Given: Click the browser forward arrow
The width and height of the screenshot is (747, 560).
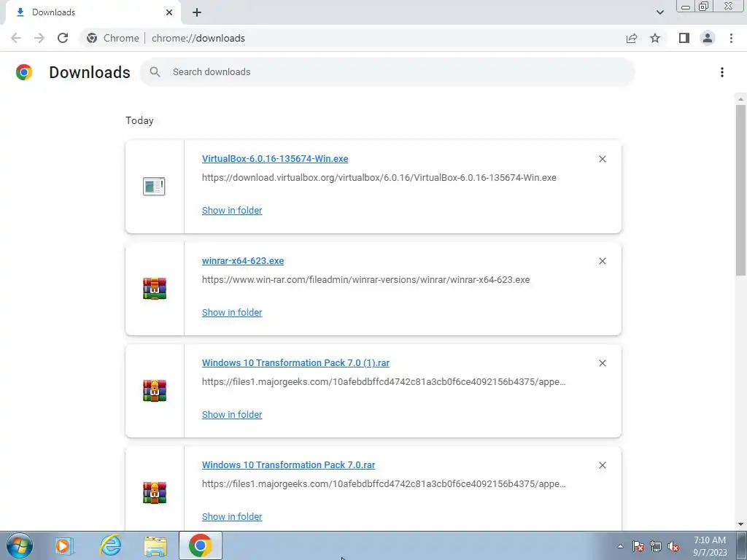Looking at the screenshot, I should 39,38.
